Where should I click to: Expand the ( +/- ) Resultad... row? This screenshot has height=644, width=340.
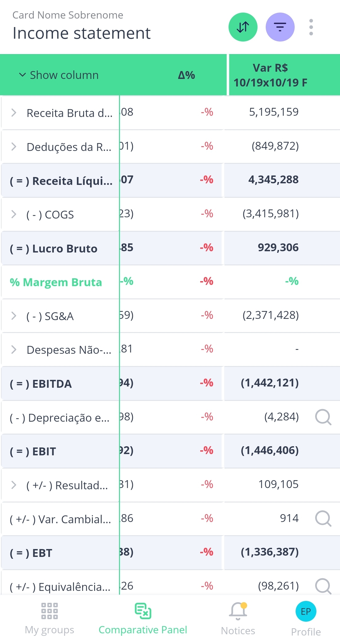(x=14, y=485)
